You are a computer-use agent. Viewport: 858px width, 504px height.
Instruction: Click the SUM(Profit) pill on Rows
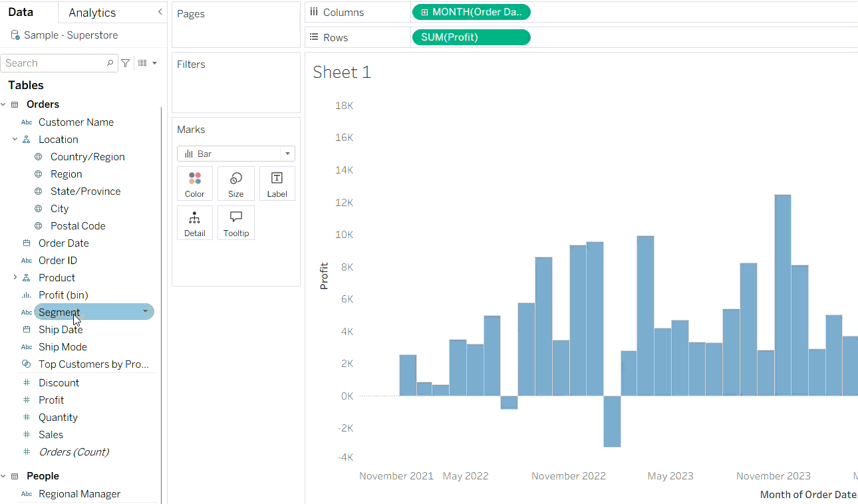(x=471, y=37)
